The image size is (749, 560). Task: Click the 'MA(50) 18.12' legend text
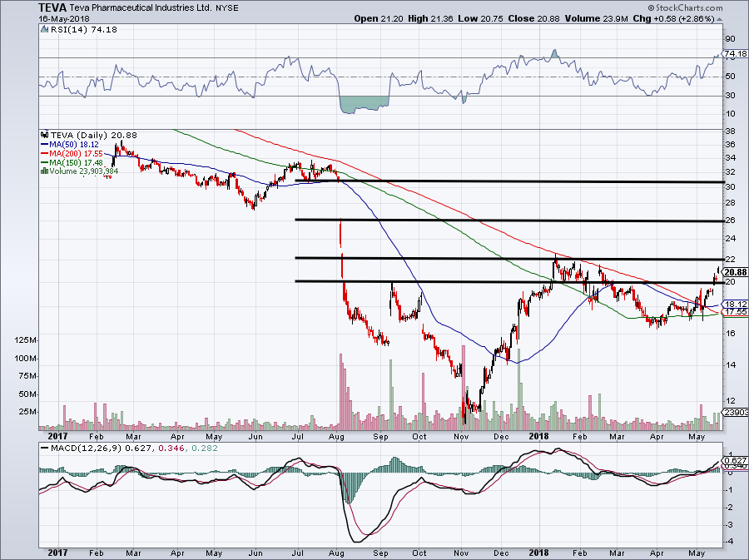[74, 144]
